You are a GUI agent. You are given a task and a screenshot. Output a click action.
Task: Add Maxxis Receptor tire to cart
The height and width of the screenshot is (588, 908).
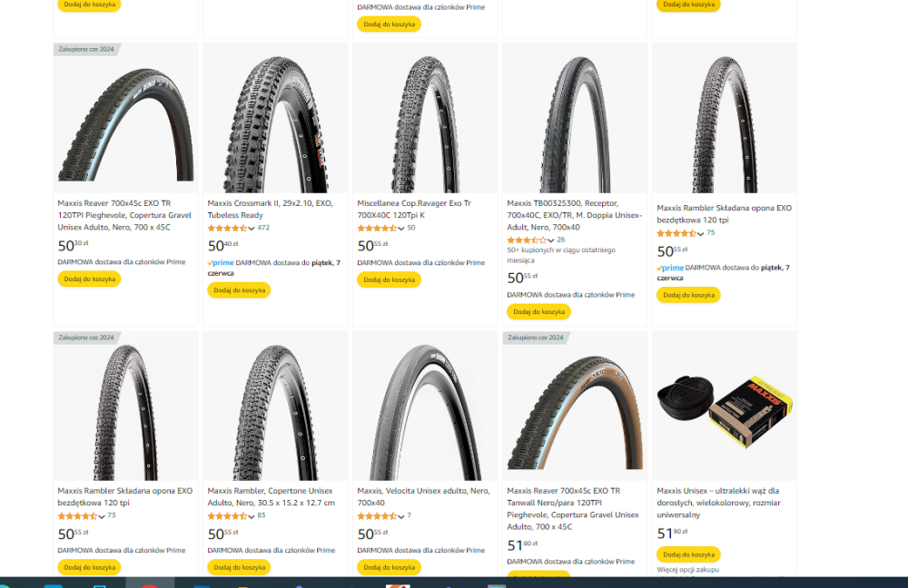pos(538,311)
